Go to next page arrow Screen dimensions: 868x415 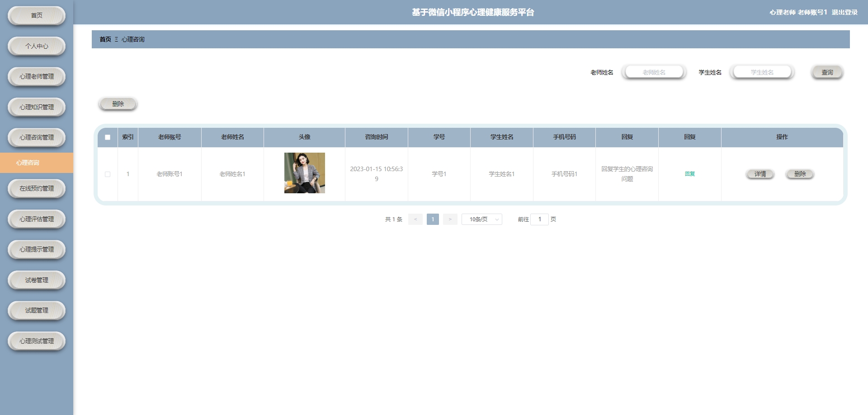[x=450, y=219]
